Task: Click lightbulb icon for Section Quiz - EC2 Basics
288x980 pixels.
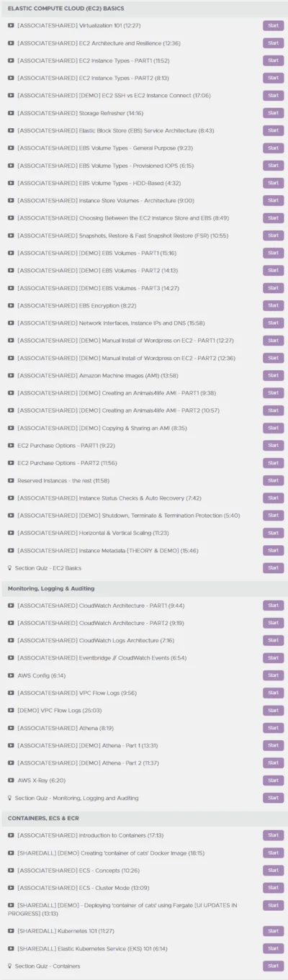Action: tap(10, 568)
